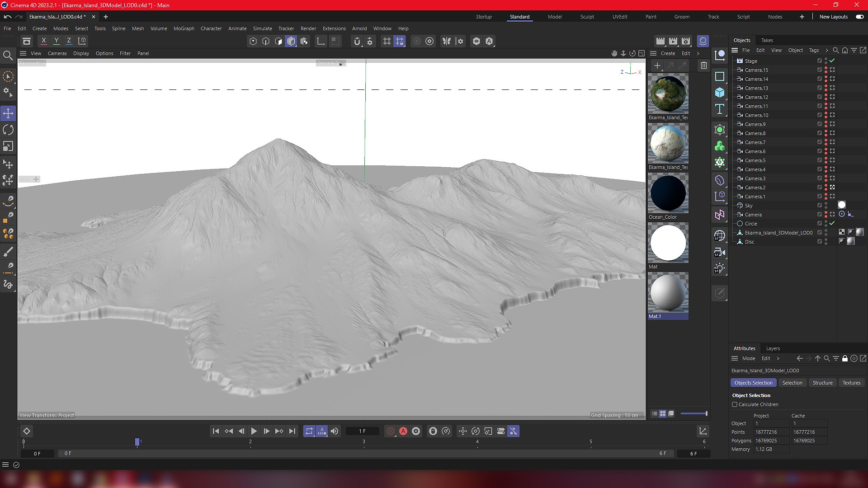Add a Camera object from palette
868x488 pixels.
[720, 252]
